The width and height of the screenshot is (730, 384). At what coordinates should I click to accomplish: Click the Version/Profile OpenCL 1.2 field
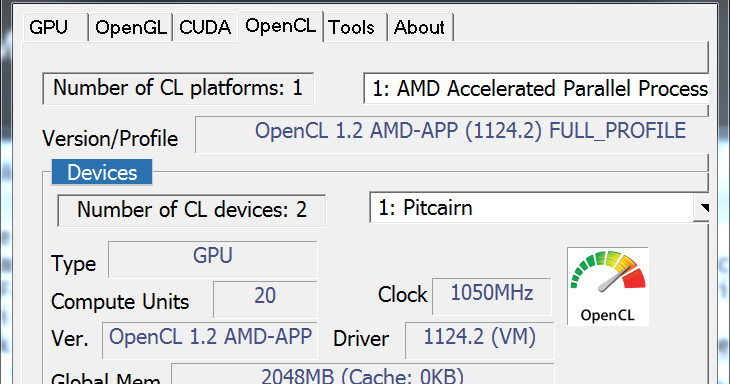coord(451,135)
